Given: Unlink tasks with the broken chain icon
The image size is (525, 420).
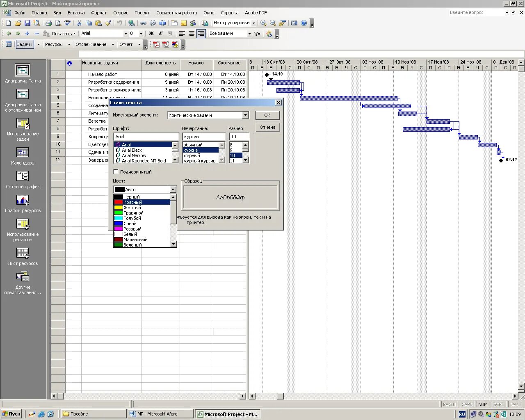Looking at the screenshot, I should pos(153,23).
